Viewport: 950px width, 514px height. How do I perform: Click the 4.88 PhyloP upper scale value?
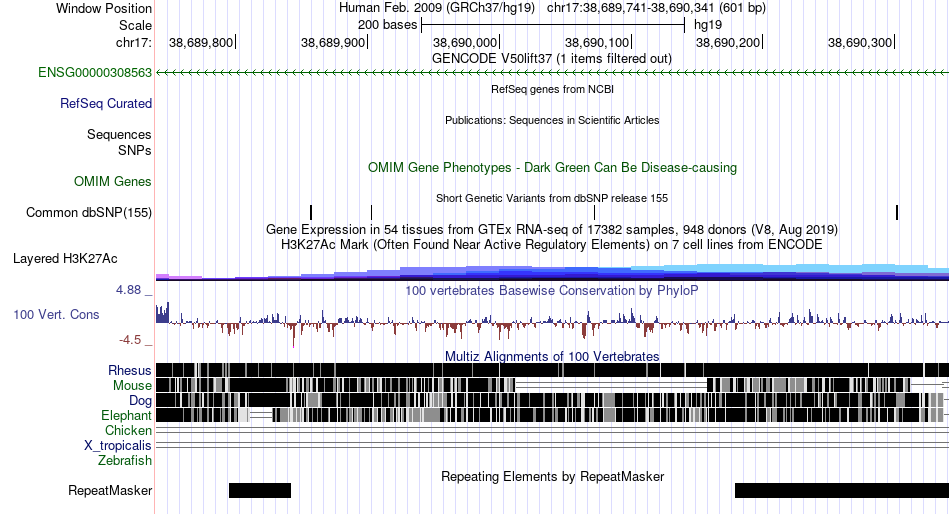click(128, 290)
